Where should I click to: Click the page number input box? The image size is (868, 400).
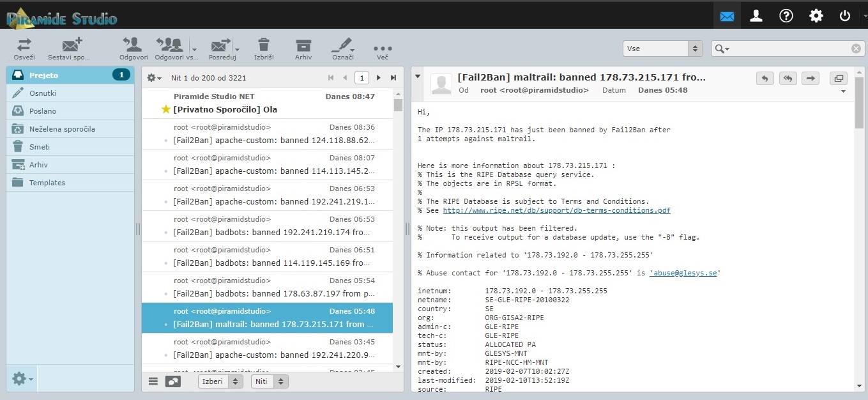(362, 78)
